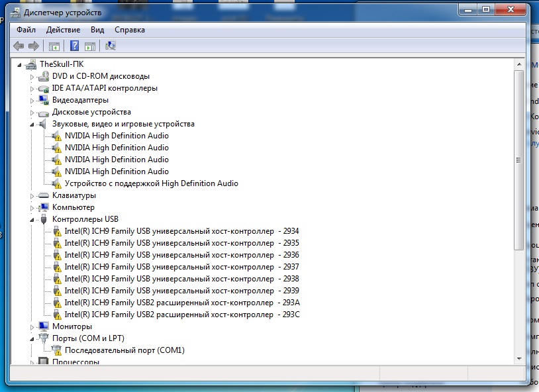Image resolution: width=539 pixels, height=392 pixels.
Task: Click warning icon beside USB controller 2934
Action: [57, 231]
